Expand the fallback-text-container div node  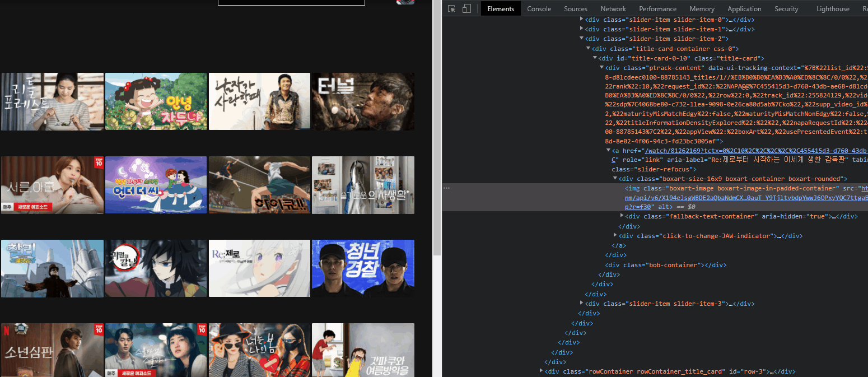(x=622, y=216)
